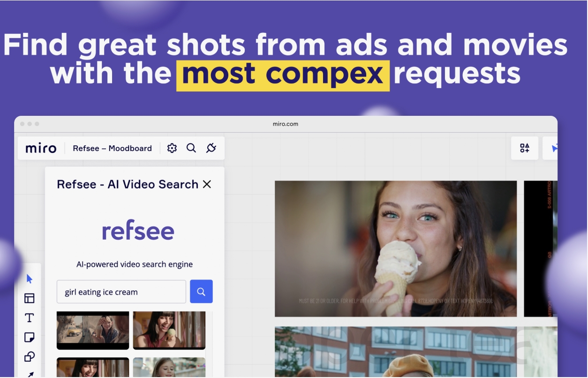Close the Refsee AI Video Search panel
Image resolution: width=588 pixels, height=378 pixels.
point(207,184)
